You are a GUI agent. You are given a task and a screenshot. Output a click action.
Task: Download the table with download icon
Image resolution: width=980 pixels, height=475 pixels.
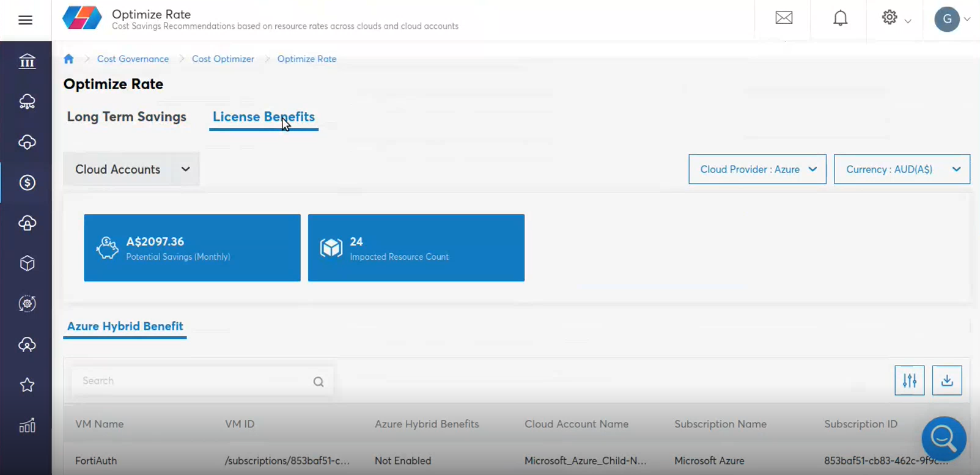point(947,380)
